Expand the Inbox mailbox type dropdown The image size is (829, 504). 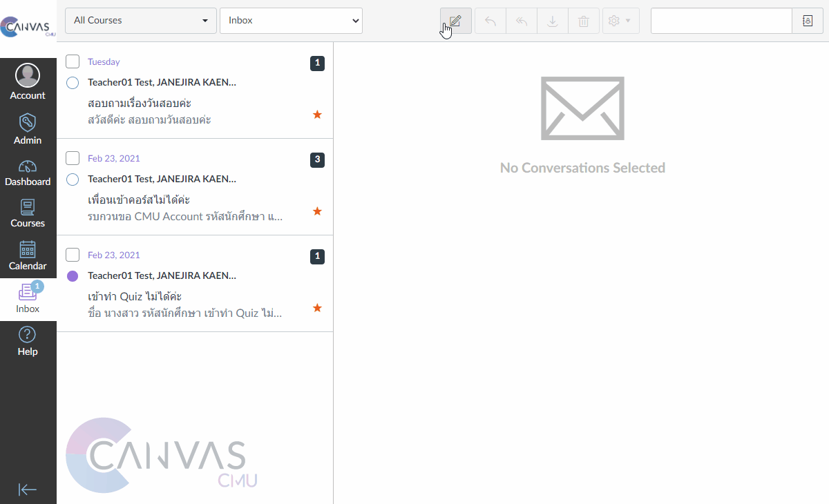tap(291, 21)
